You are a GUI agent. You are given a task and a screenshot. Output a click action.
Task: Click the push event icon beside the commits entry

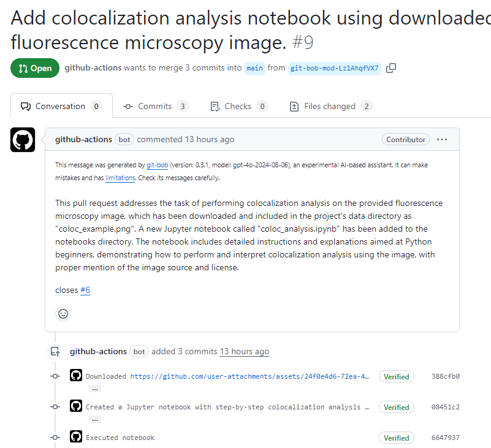pos(56,351)
